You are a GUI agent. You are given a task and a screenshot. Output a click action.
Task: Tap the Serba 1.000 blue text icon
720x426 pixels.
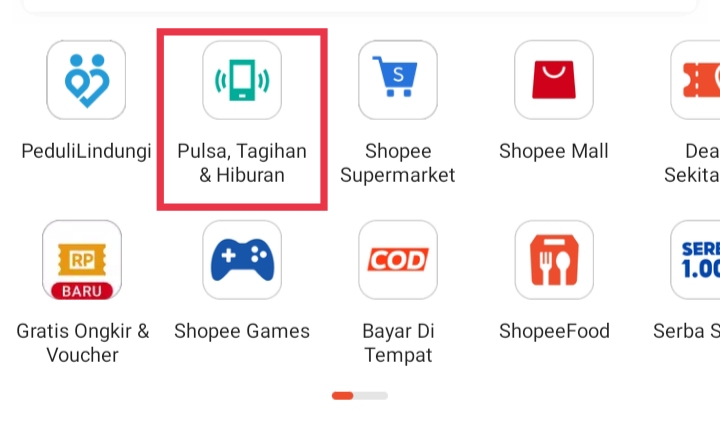(x=695, y=260)
